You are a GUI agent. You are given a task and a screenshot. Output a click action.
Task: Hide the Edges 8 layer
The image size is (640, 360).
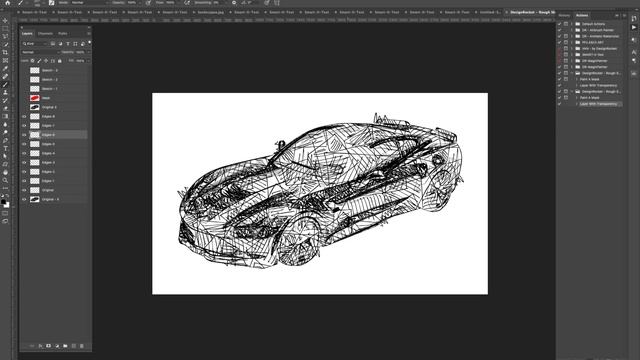tap(24, 116)
